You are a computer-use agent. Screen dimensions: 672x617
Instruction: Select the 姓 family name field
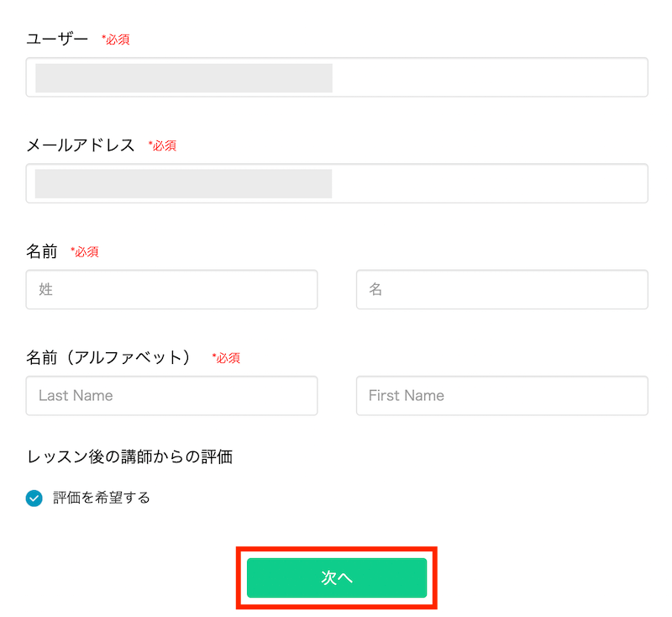[171, 289]
